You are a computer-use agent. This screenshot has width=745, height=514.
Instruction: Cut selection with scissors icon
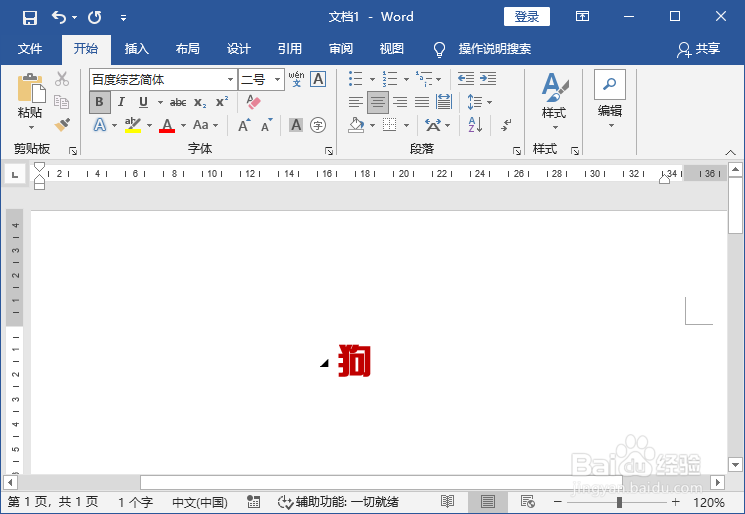tap(62, 79)
